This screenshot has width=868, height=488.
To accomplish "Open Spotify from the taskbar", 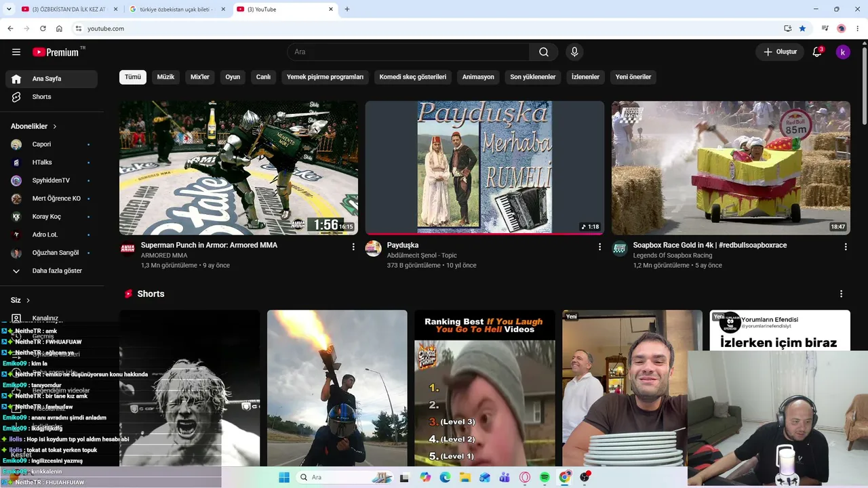I will [x=545, y=477].
